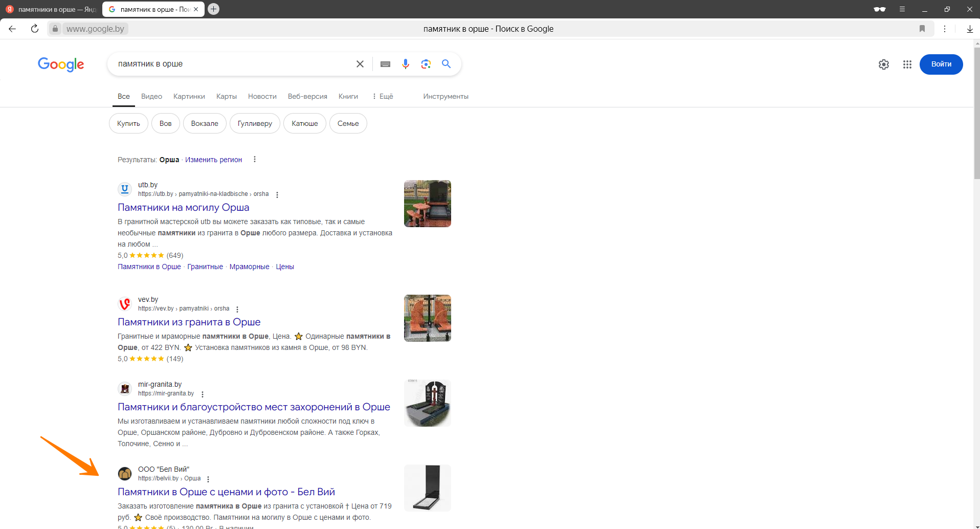Switch to the Веб-версия tab
The height and width of the screenshot is (529, 980).
[x=307, y=96]
